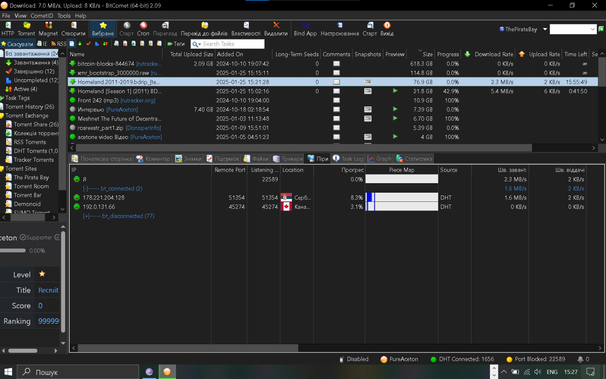Filter by downloading green arrow icon
This screenshot has width=606, height=379.
pos(80,44)
